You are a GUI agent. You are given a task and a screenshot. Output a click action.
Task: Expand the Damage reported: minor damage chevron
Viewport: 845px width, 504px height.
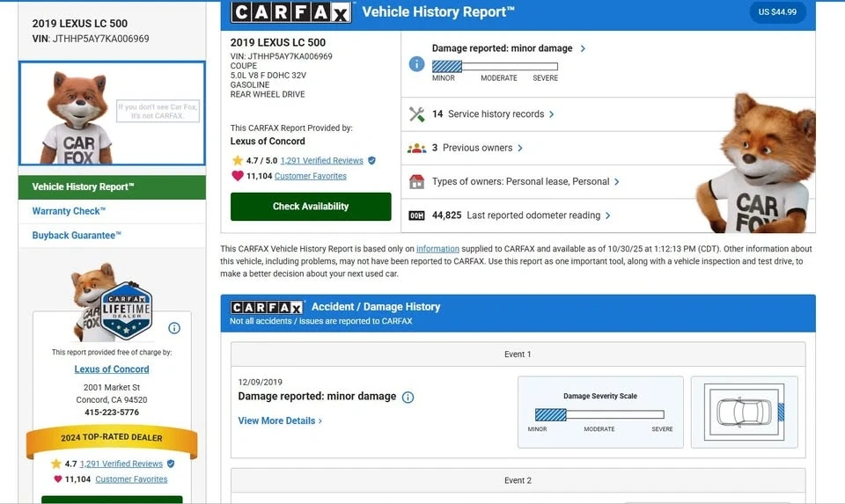(583, 48)
